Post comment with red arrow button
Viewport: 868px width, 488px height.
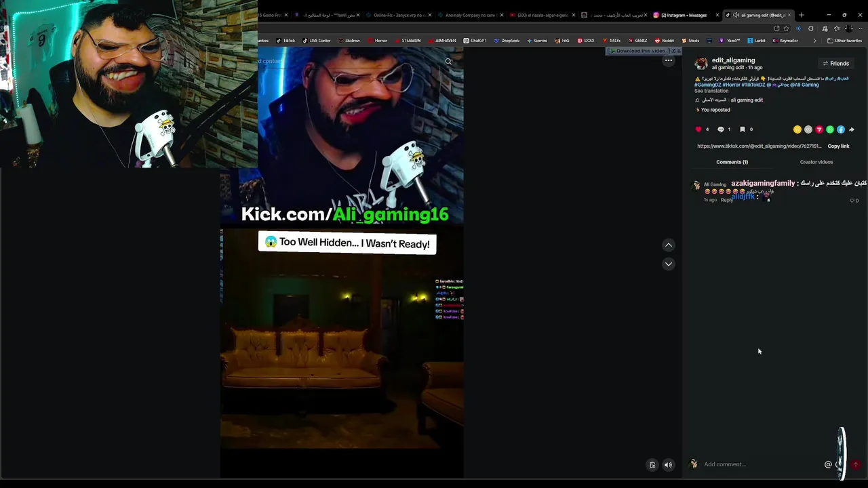(856, 464)
